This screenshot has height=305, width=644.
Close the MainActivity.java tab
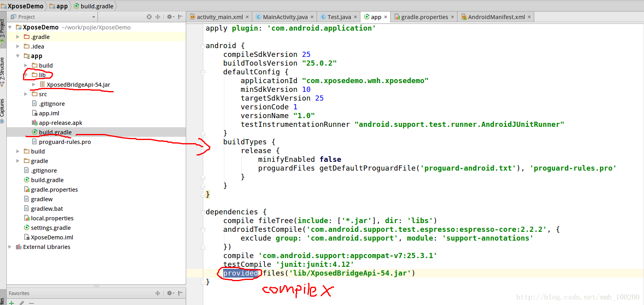coord(312,17)
